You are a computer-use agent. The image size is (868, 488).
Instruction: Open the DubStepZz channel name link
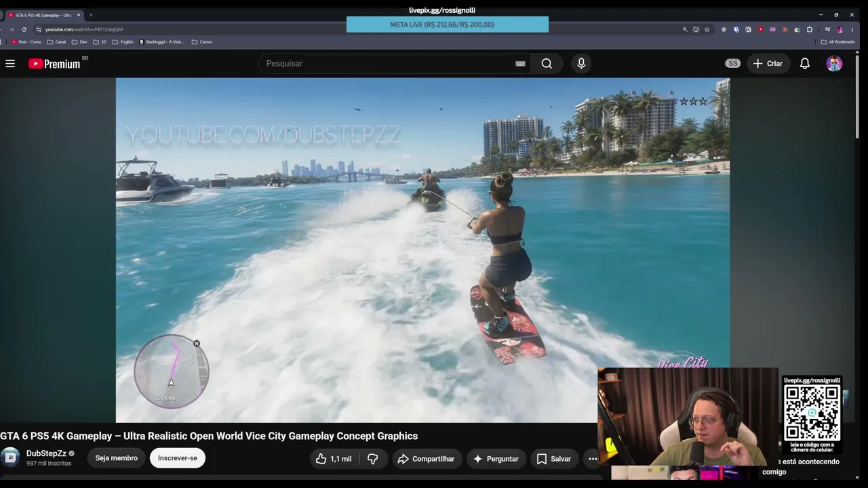coord(46,453)
